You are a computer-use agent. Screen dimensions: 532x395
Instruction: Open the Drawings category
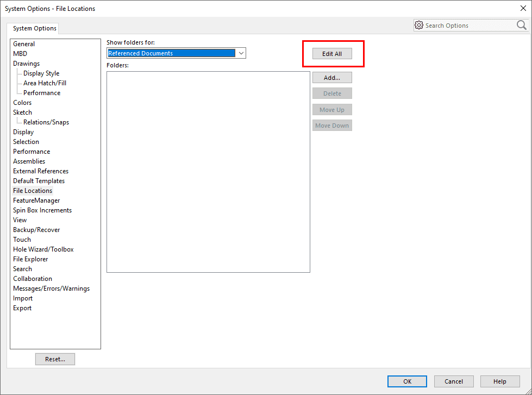[26, 64]
